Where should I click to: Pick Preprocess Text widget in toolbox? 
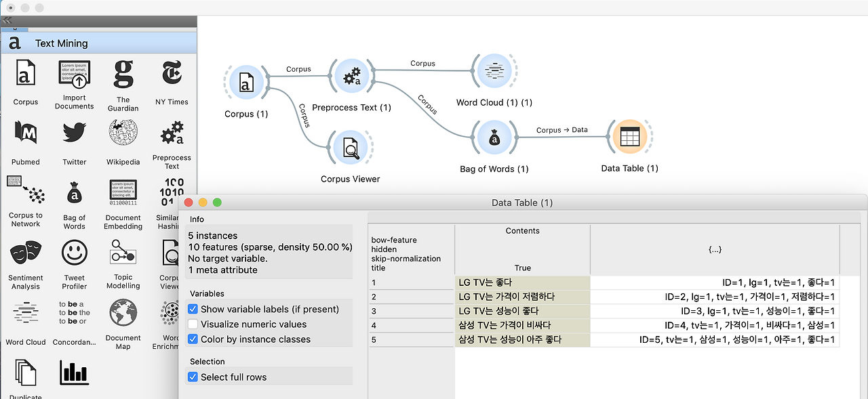coord(172,145)
